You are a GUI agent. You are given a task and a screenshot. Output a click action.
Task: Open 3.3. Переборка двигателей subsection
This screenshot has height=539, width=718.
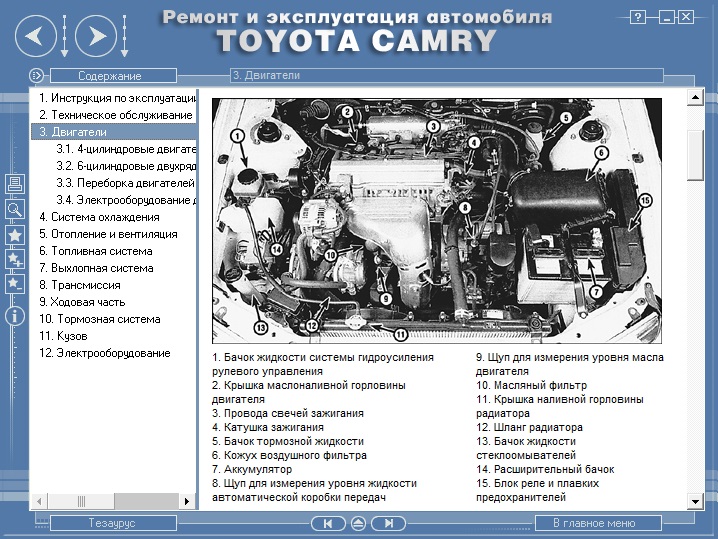[x=125, y=183]
